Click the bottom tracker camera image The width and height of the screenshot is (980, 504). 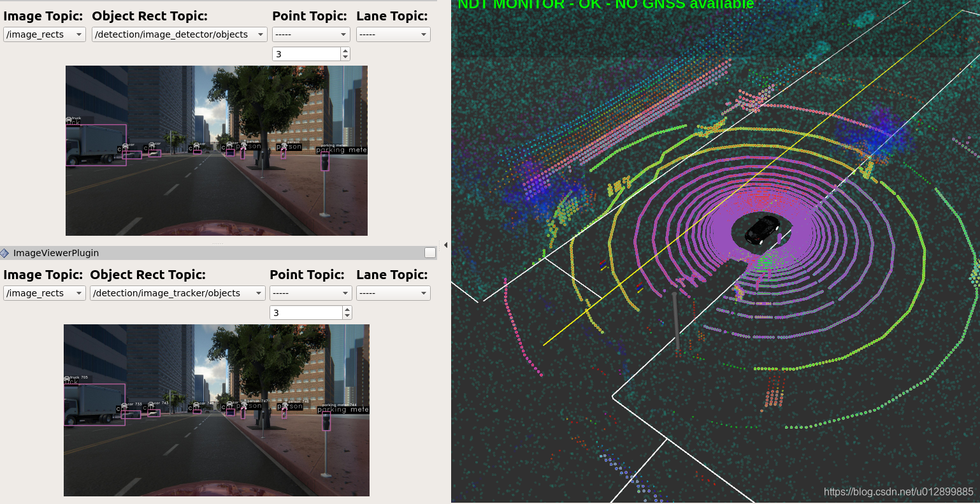coord(217,410)
